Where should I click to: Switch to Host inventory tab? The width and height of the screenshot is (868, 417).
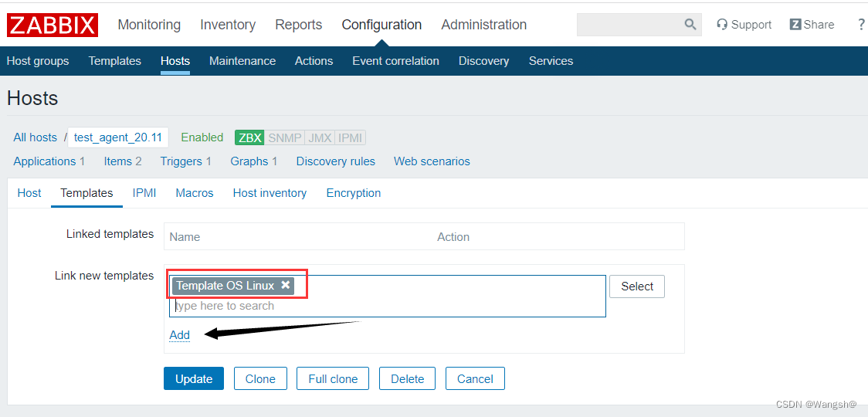(270, 193)
